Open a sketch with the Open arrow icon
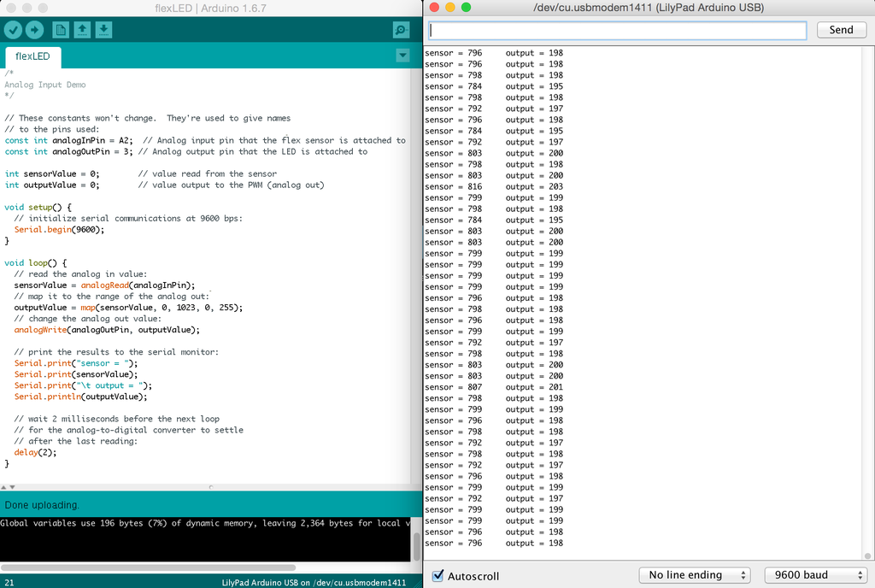The width and height of the screenshot is (875, 588). [82, 30]
